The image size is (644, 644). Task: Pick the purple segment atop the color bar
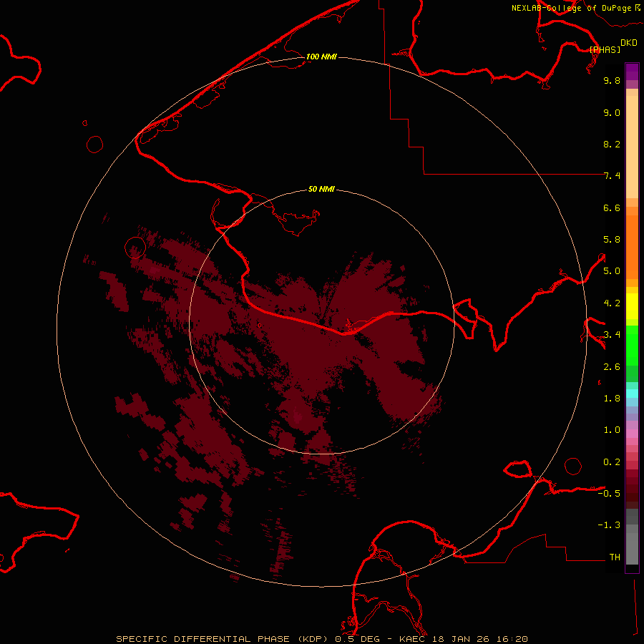(x=632, y=72)
